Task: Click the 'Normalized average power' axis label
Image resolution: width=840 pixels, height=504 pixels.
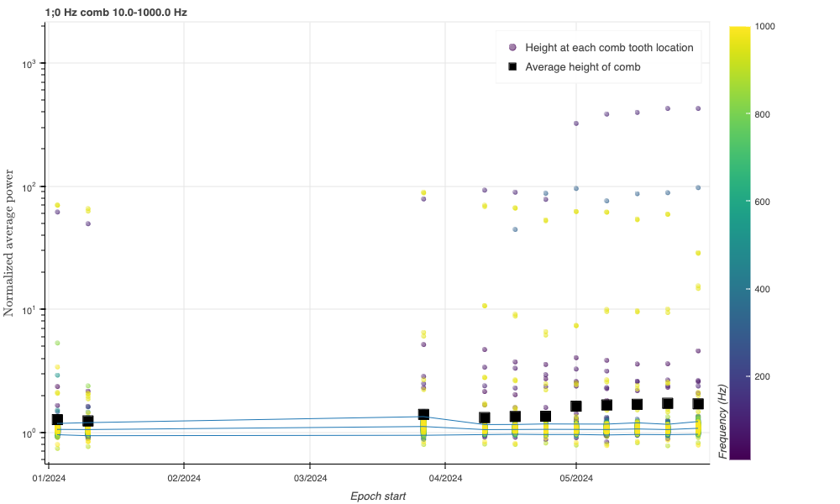Action: (x=8, y=243)
